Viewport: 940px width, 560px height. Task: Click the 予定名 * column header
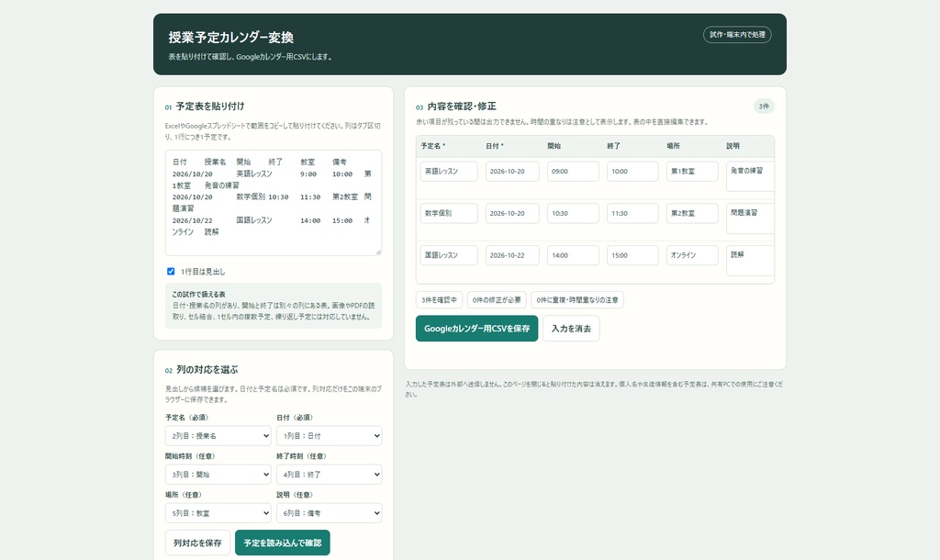(433, 146)
